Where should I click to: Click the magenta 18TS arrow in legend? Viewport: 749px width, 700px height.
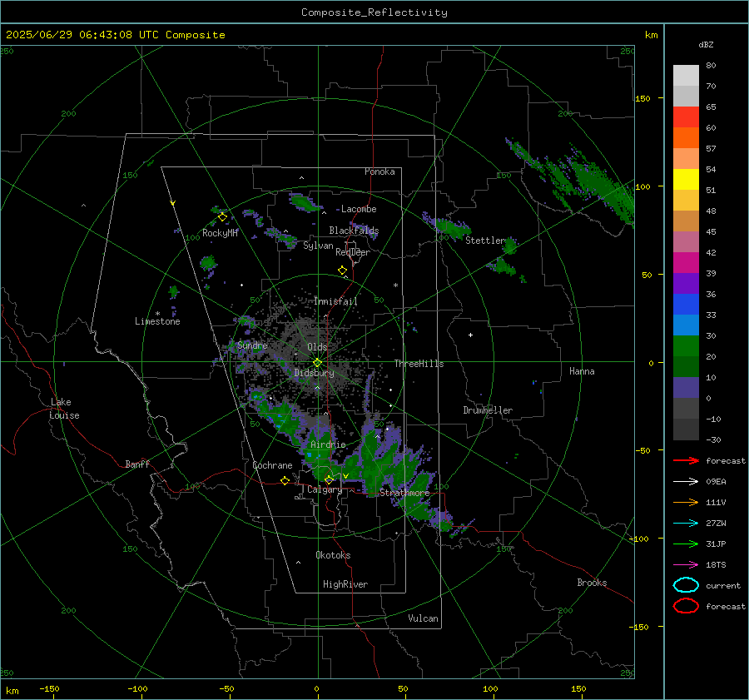pos(686,565)
